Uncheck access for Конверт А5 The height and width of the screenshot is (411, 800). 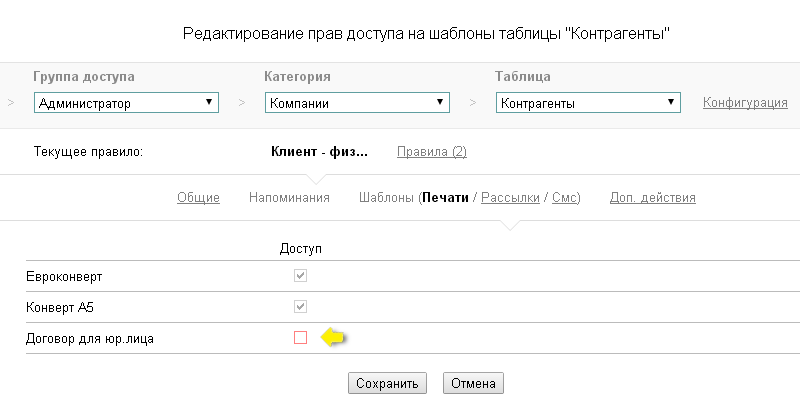300,306
